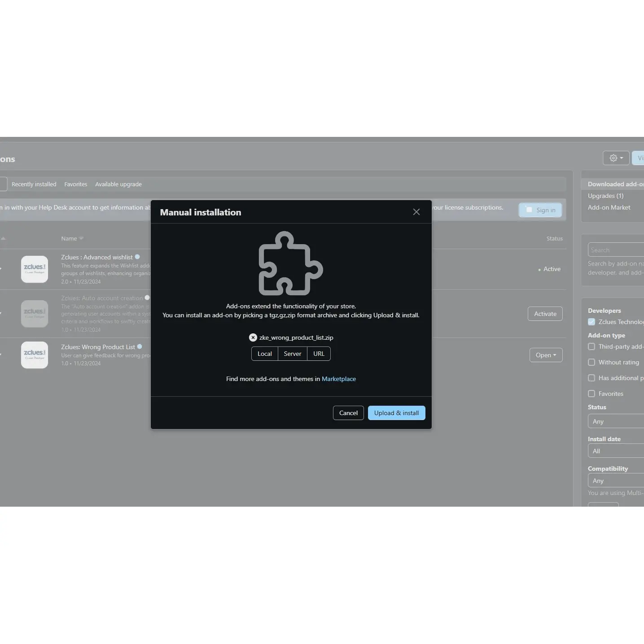Check the Without rating filter

[x=591, y=362]
